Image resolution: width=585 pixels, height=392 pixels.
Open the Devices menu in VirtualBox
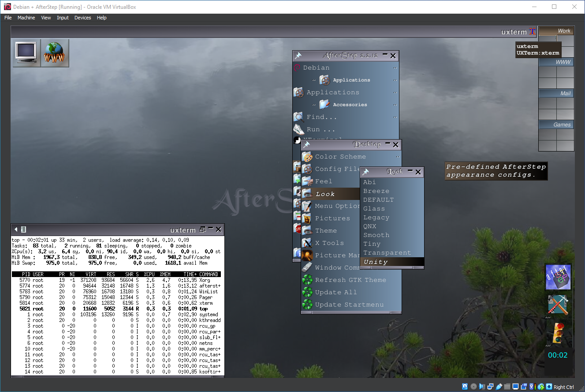click(x=82, y=18)
